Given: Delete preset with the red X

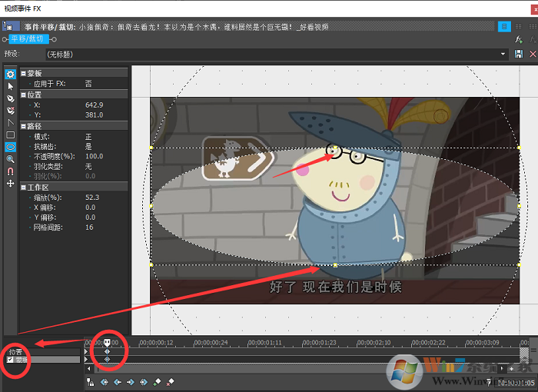Looking at the screenshot, I should point(531,54).
